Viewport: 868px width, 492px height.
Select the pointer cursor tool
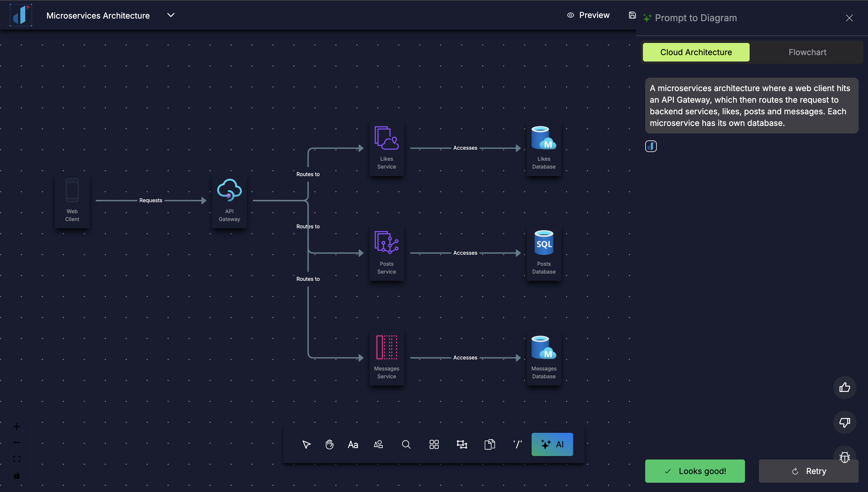point(306,444)
